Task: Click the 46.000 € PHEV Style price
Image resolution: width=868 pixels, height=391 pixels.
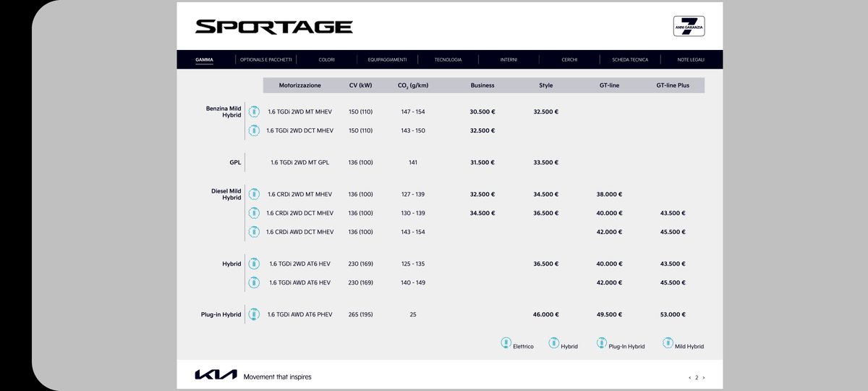Action: click(546, 314)
